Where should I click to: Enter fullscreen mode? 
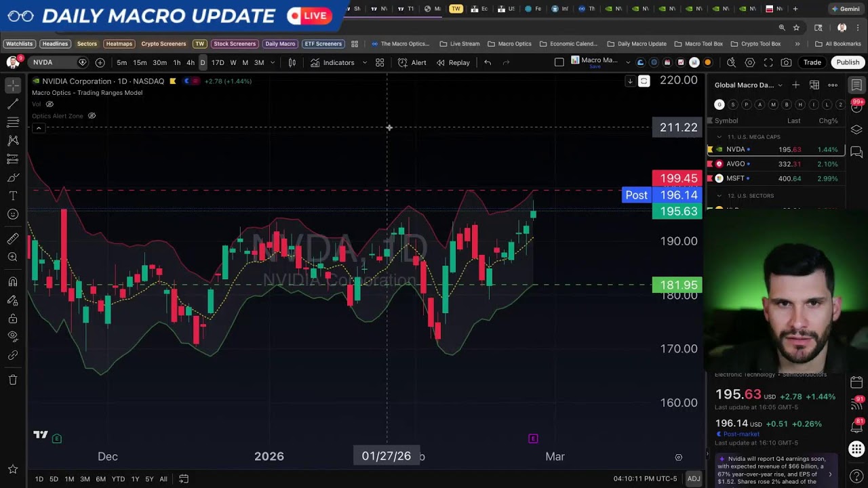[x=768, y=62]
